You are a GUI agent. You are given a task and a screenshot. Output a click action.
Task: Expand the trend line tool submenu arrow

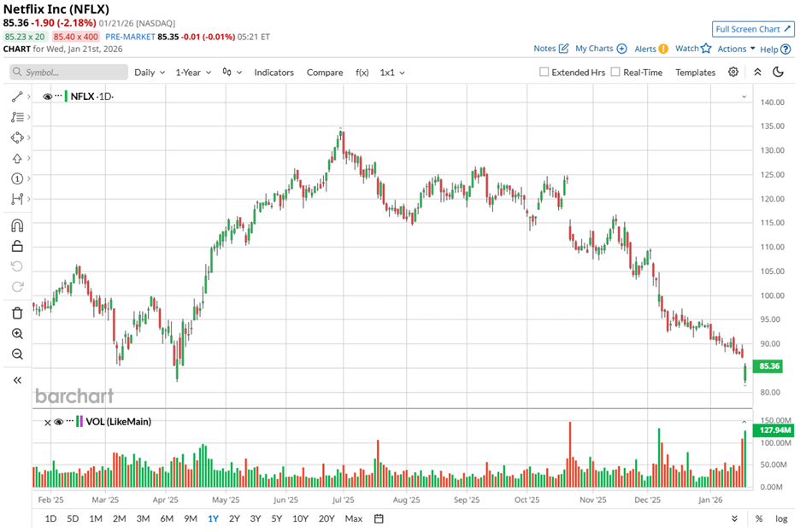pyautogui.click(x=29, y=96)
